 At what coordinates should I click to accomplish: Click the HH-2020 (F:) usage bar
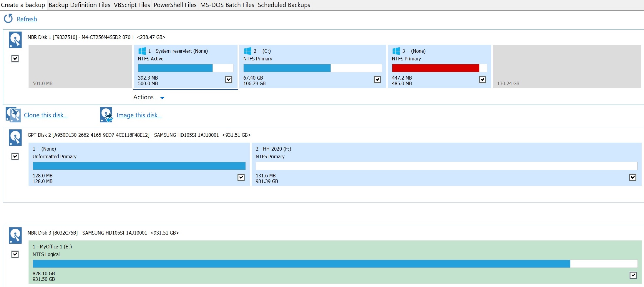click(x=447, y=166)
